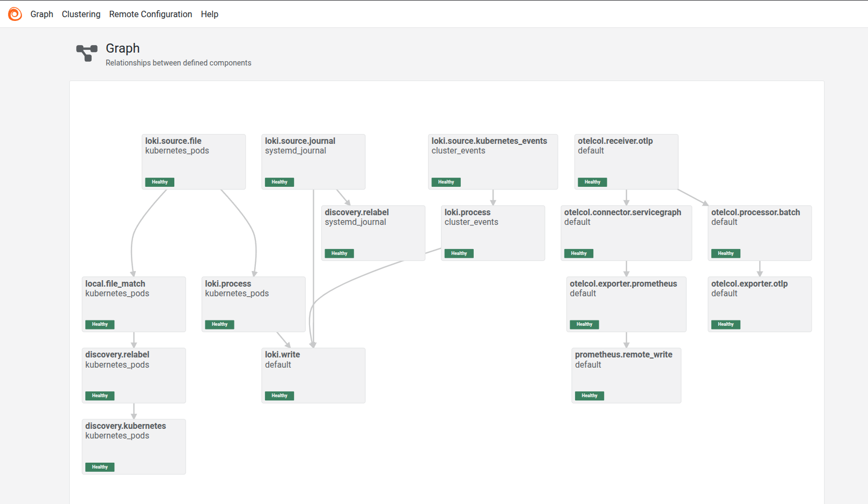
Task: Select the otelcol.processor.batch node
Action: [759, 233]
